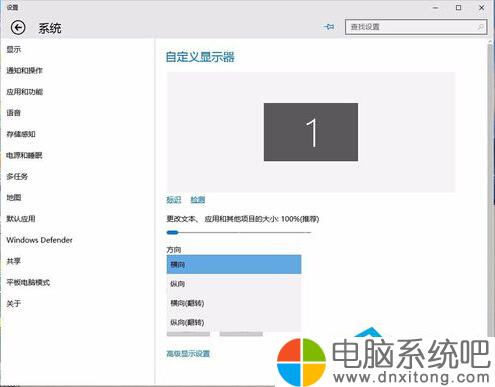Pin settings using the pin icon

[x=329, y=27]
